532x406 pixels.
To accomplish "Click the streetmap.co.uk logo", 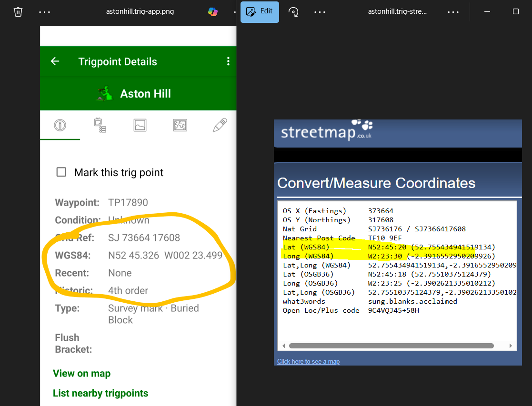I will pyautogui.click(x=327, y=130).
